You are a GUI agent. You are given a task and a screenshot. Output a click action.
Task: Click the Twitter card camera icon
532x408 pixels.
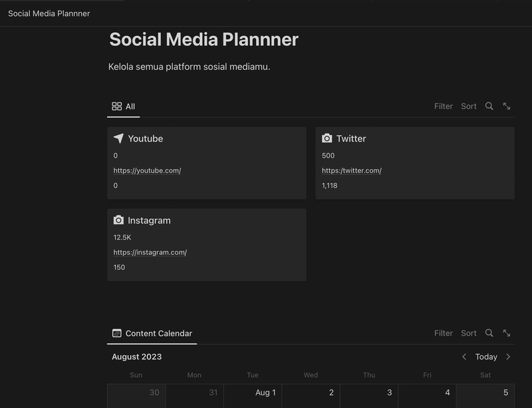[x=327, y=138]
